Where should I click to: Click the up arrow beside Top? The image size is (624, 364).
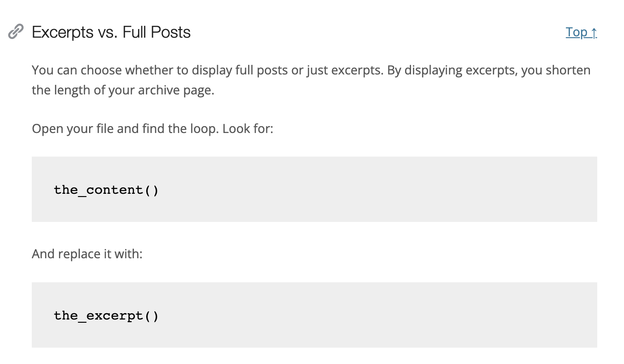[594, 33]
